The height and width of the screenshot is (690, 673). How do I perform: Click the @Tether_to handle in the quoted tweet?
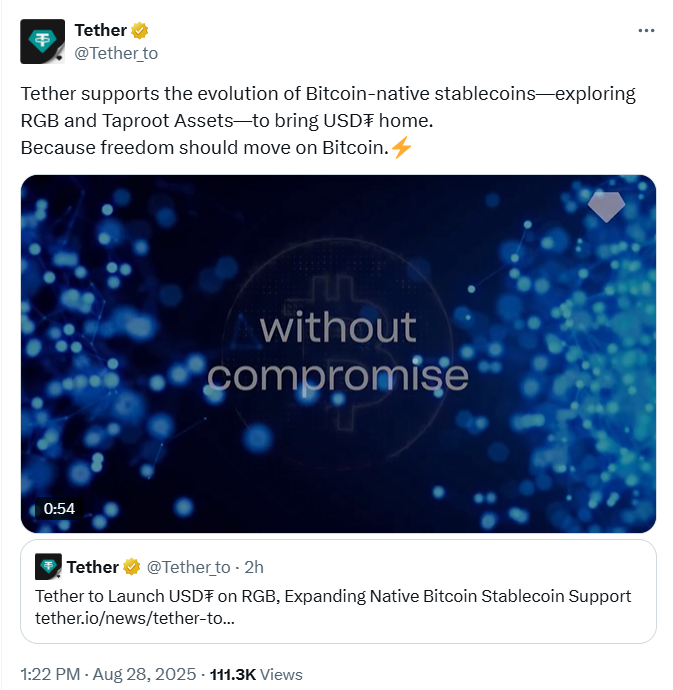click(188, 567)
